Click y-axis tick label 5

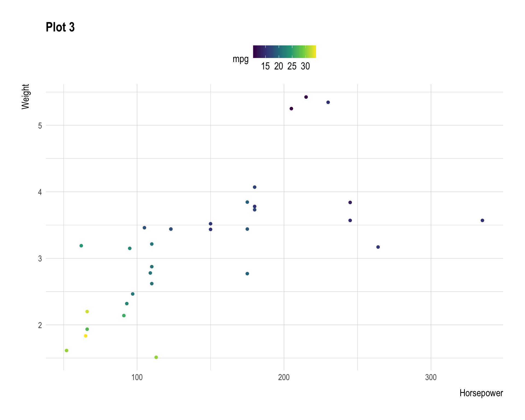point(40,126)
